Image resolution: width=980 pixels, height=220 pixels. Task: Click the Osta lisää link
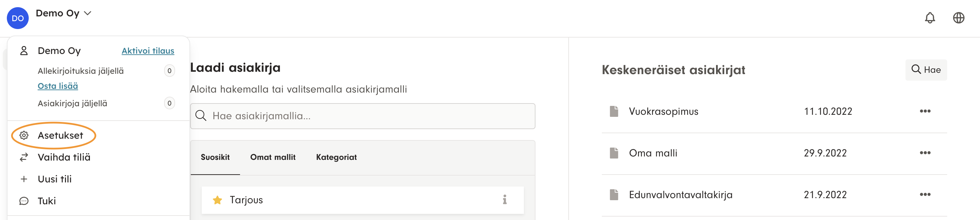pos(58,86)
